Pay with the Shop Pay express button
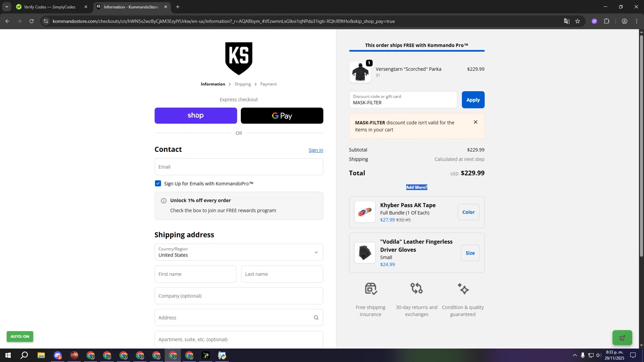Viewport: 644px width, 362px height. coord(196,116)
